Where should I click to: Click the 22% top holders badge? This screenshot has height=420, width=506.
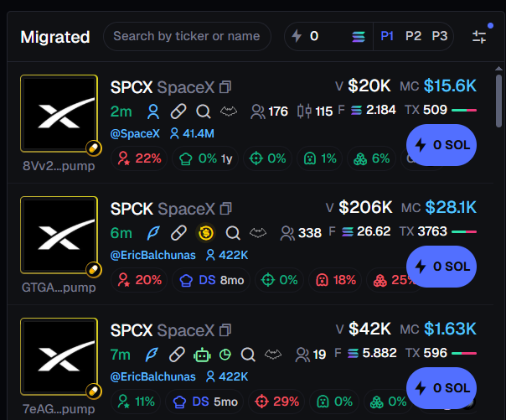click(x=139, y=158)
